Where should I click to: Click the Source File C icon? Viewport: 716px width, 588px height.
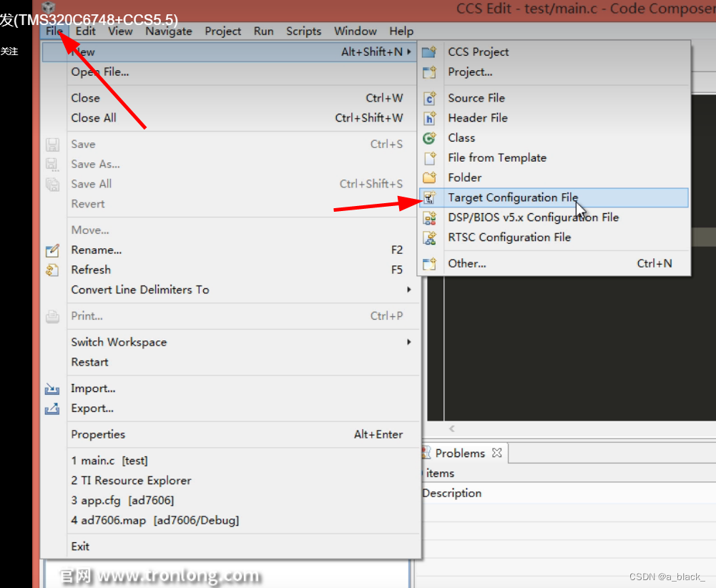[429, 98]
